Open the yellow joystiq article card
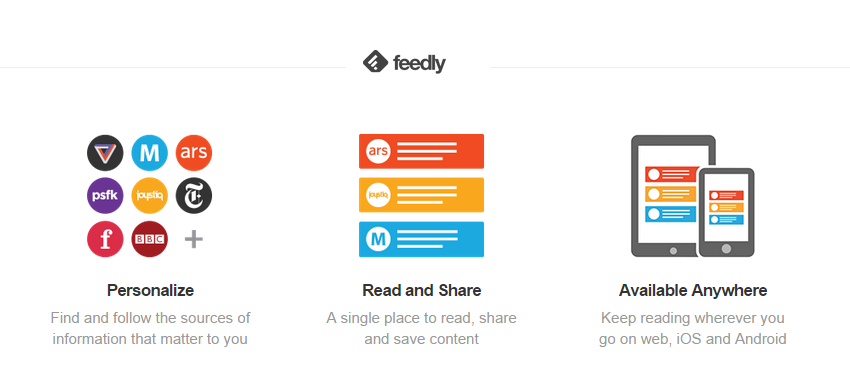 point(421,195)
